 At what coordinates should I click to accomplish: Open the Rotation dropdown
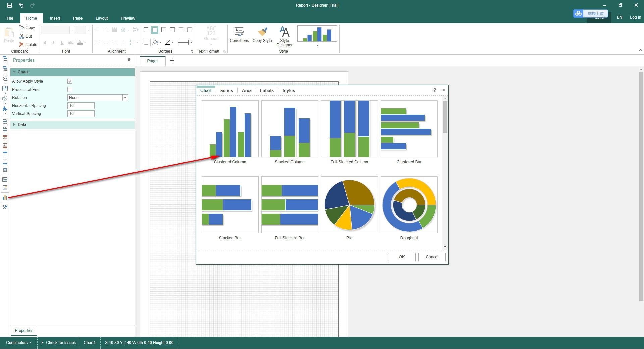tap(125, 98)
